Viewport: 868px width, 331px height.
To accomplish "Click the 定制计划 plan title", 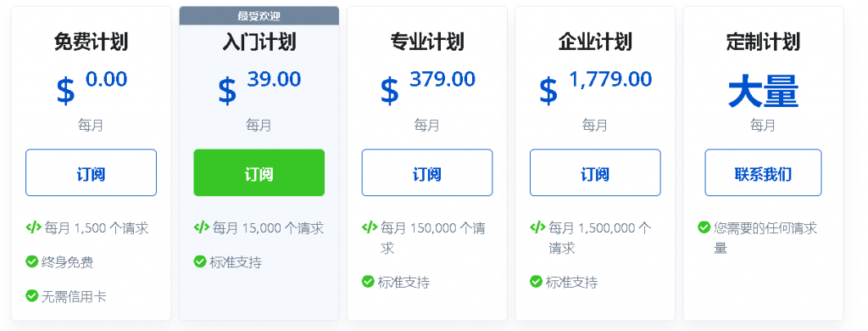I will click(x=763, y=42).
